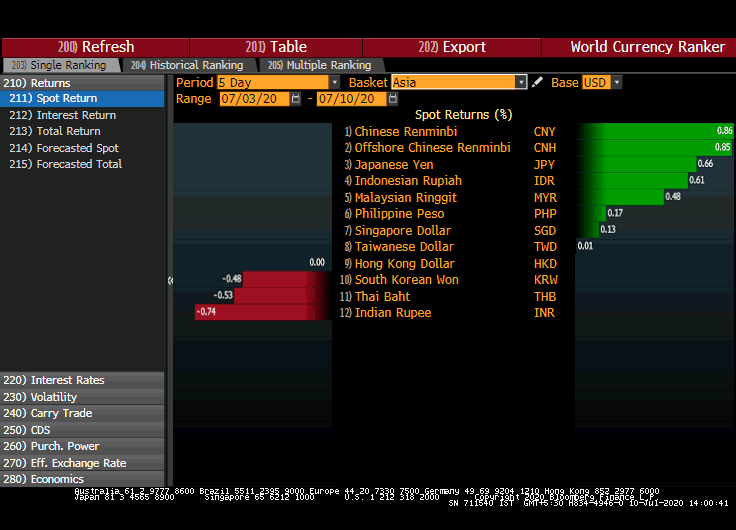
Task: Click the pencil edit icon beside Basket
Action: tap(538, 83)
